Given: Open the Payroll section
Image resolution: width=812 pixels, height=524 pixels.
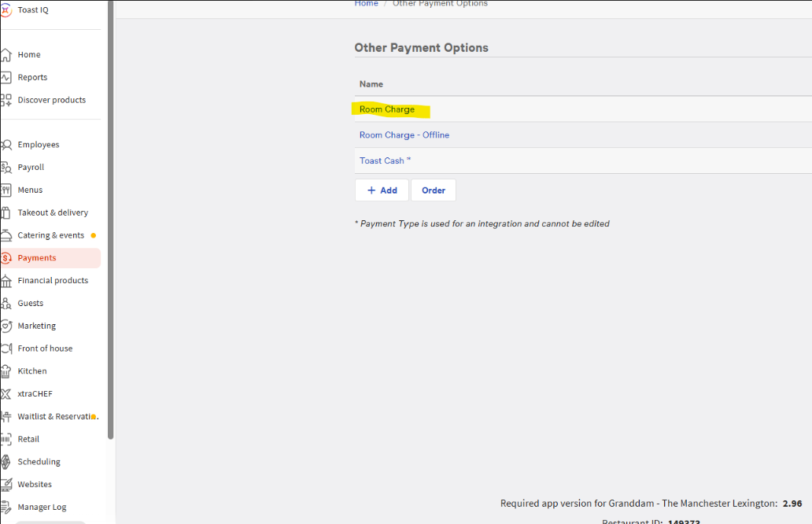Looking at the screenshot, I should coord(31,168).
